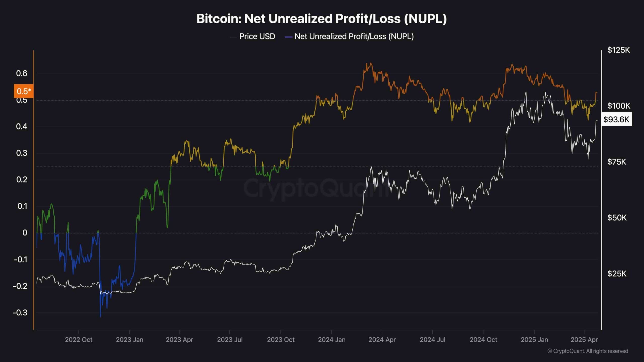Viewport: 644px width, 362px height.
Task: Toggle the Net Unrealized Profit/Loss legend entry
Action: tap(349, 36)
